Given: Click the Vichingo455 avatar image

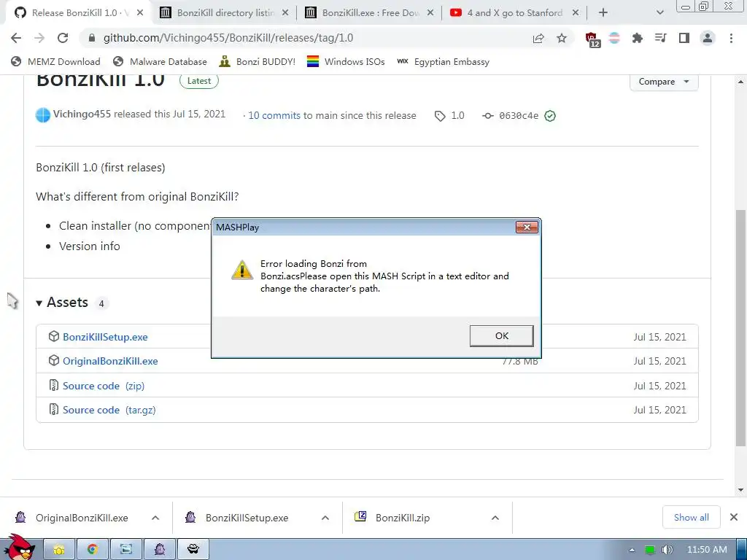Looking at the screenshot, I should 43,115.
